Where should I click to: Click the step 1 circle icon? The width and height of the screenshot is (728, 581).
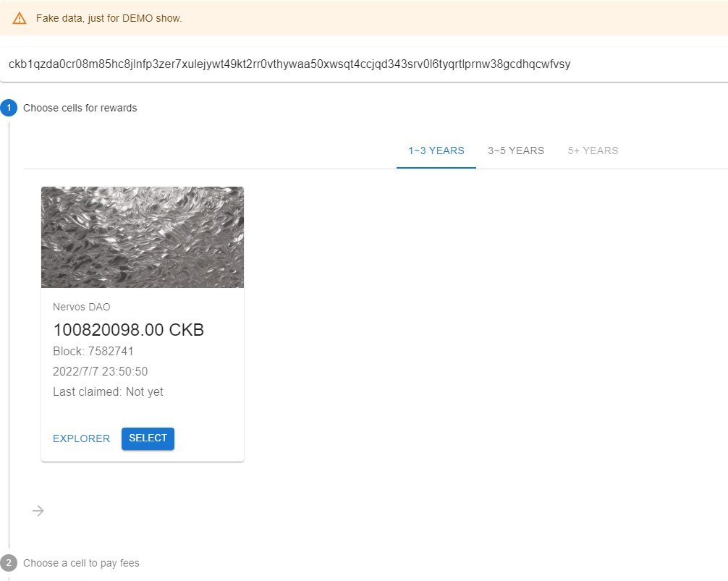coord(9,108)
